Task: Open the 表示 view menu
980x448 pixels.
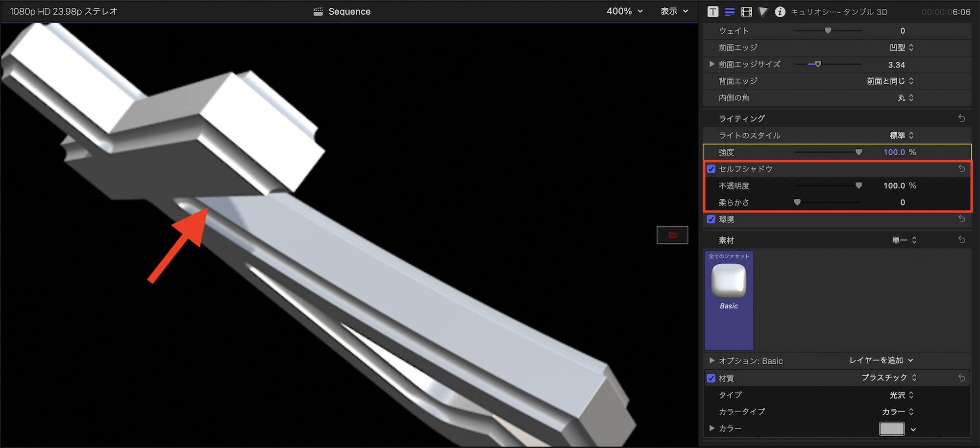Action: point(674,11)
